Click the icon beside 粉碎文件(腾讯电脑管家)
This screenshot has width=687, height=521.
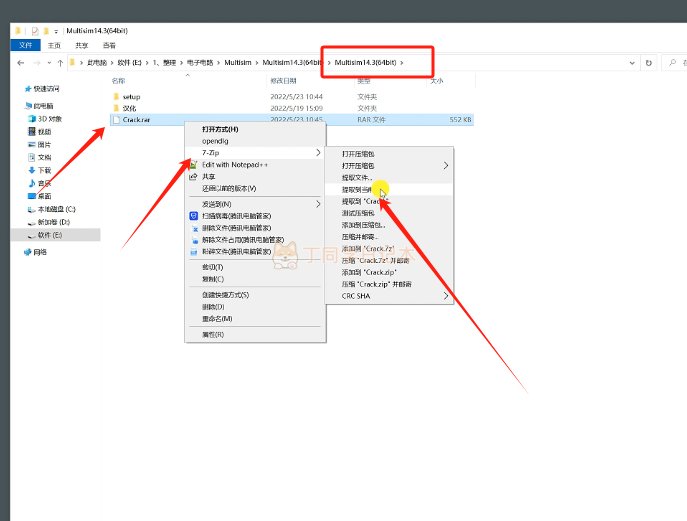pyautogui.click(x=194, y=252)
